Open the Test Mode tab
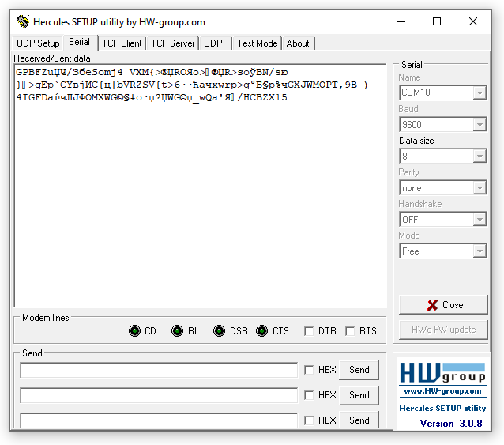Image resolution: width=504 pixels, height=445 pixels. [257, 43]
